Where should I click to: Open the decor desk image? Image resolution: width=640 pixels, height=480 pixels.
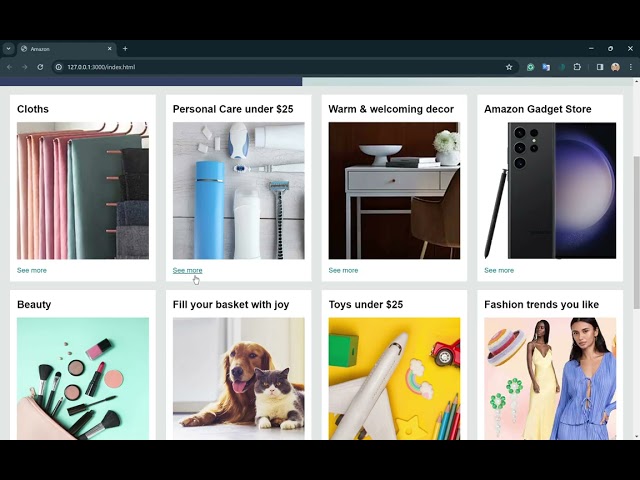point(394,191)
